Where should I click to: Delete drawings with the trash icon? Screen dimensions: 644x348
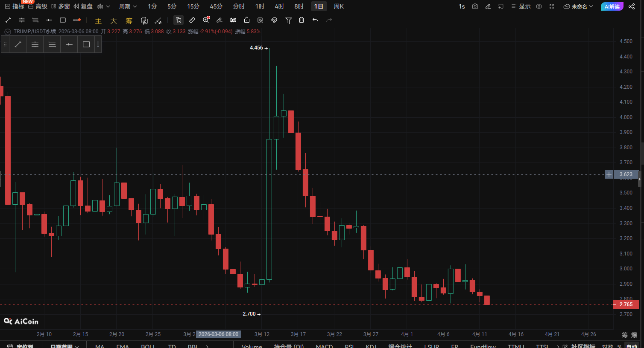pos(302,20)
